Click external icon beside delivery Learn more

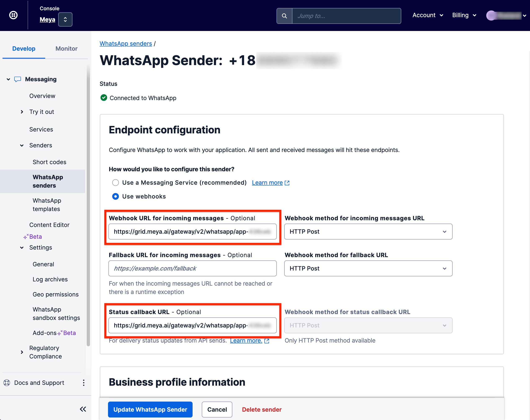(267, 341)
